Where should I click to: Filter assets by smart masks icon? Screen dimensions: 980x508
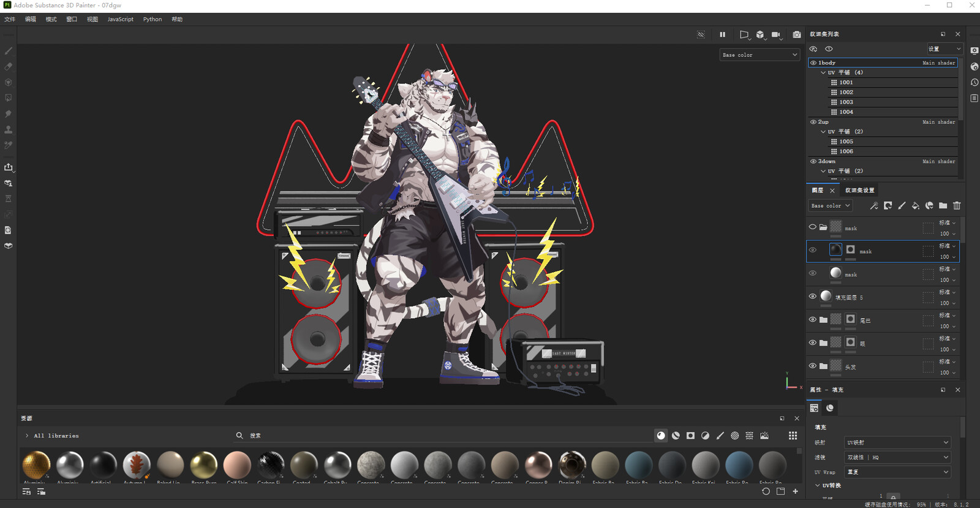click(x=690, y=436)
